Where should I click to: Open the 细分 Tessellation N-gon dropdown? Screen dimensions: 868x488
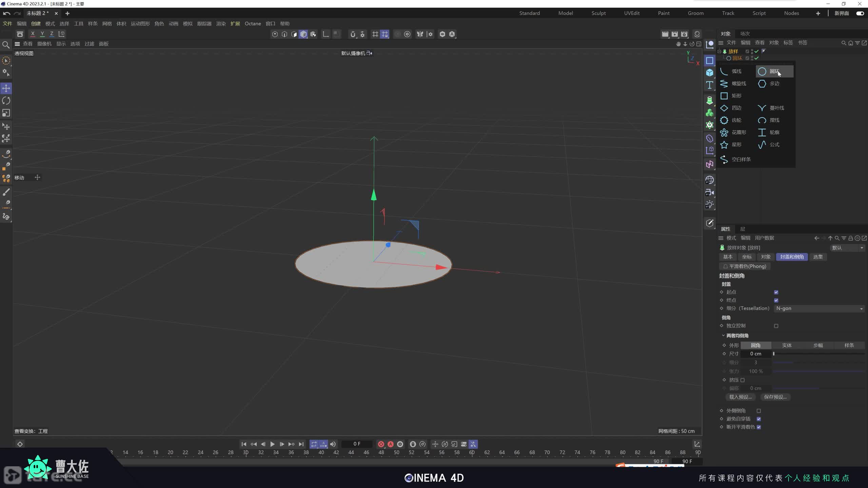tap(819, 308)
